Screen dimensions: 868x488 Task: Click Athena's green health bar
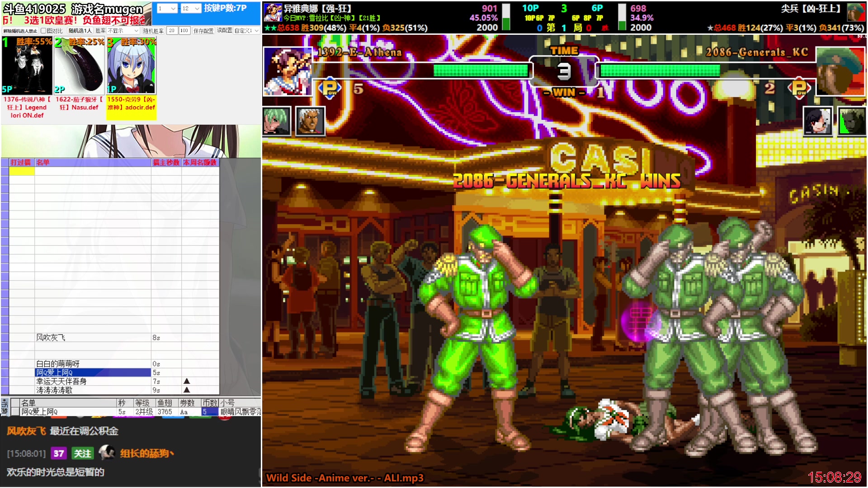(x=481, y=70)
